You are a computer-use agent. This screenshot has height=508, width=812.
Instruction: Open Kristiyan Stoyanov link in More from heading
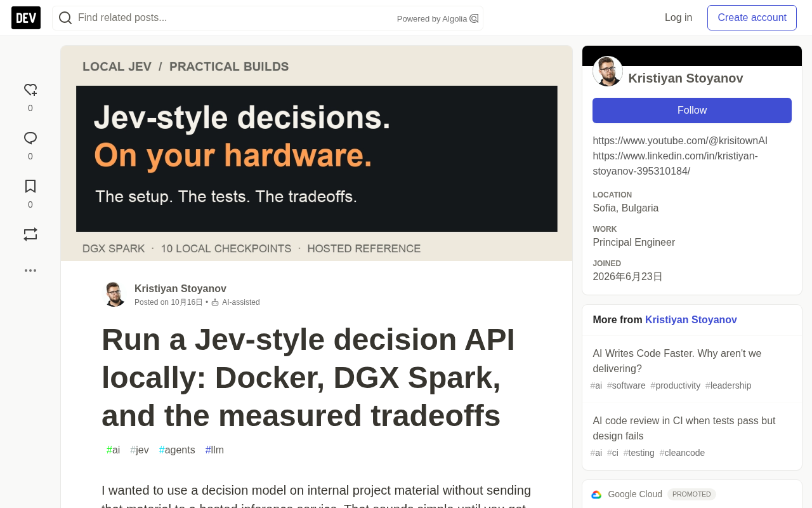[691, 320]
